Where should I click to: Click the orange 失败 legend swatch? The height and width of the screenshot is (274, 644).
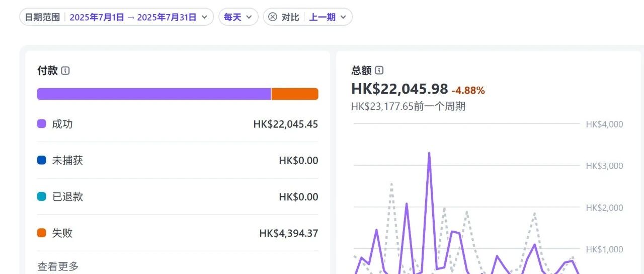pos(42,233)
